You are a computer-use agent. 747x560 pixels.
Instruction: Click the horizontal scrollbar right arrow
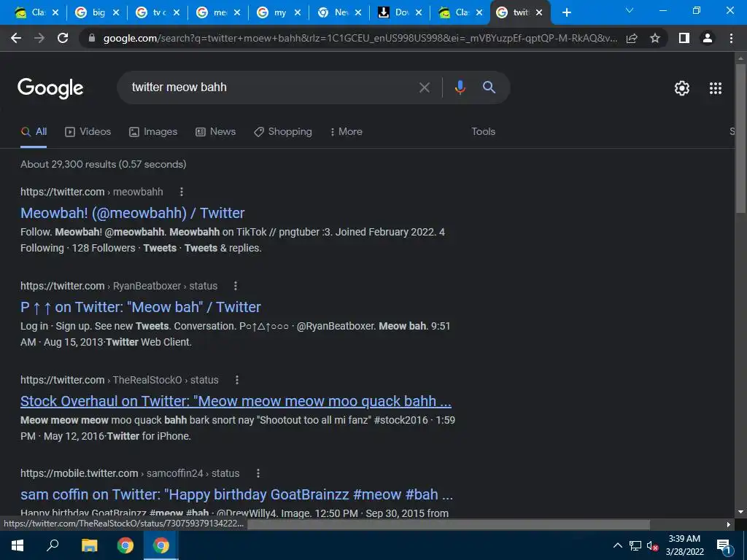pos(729,524)
